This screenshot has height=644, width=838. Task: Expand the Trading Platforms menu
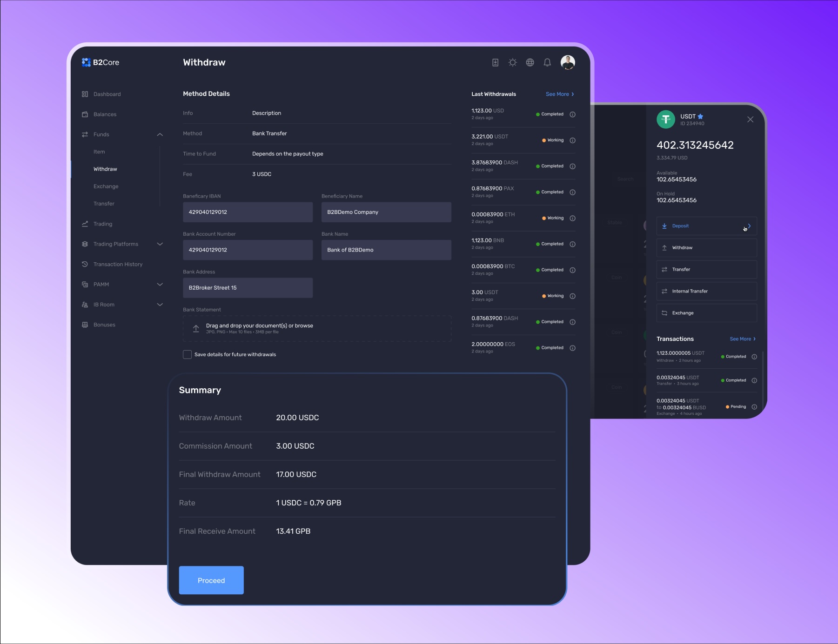160,244
